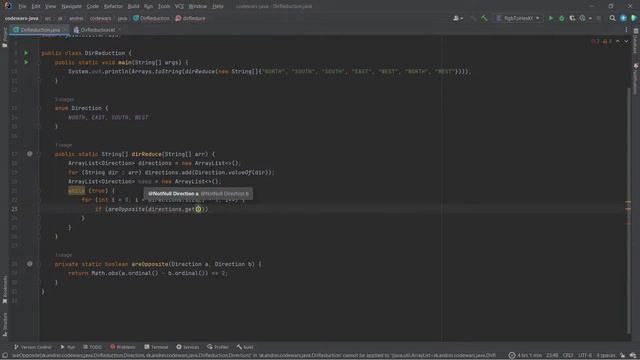Open the TODO tool window
Screen dimensions: 640x360
point(93,347)
